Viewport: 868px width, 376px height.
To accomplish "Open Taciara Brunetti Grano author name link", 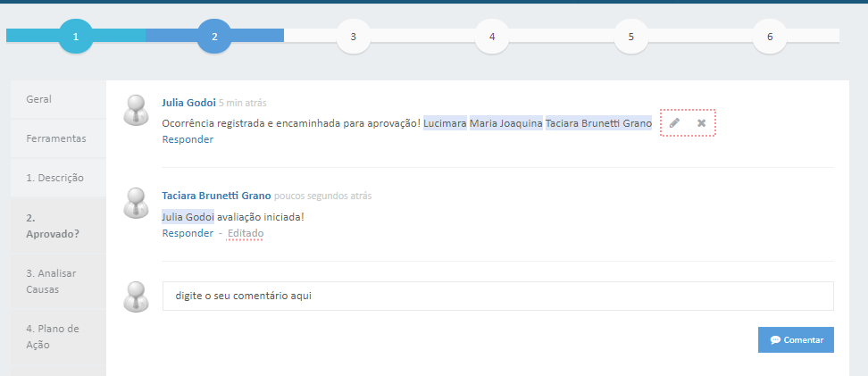I will coord(216,196).
